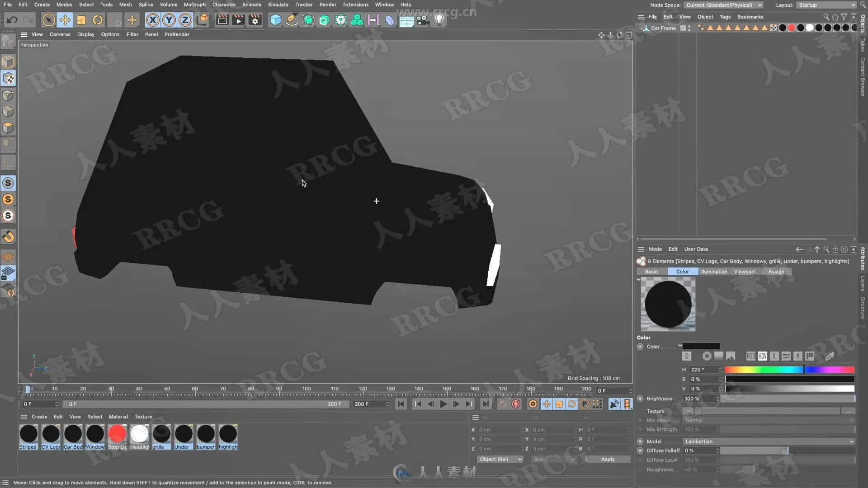Screen dimensions: 868x488
Task: Toggle the Z axis lock
Action: [x=185, y=20]
